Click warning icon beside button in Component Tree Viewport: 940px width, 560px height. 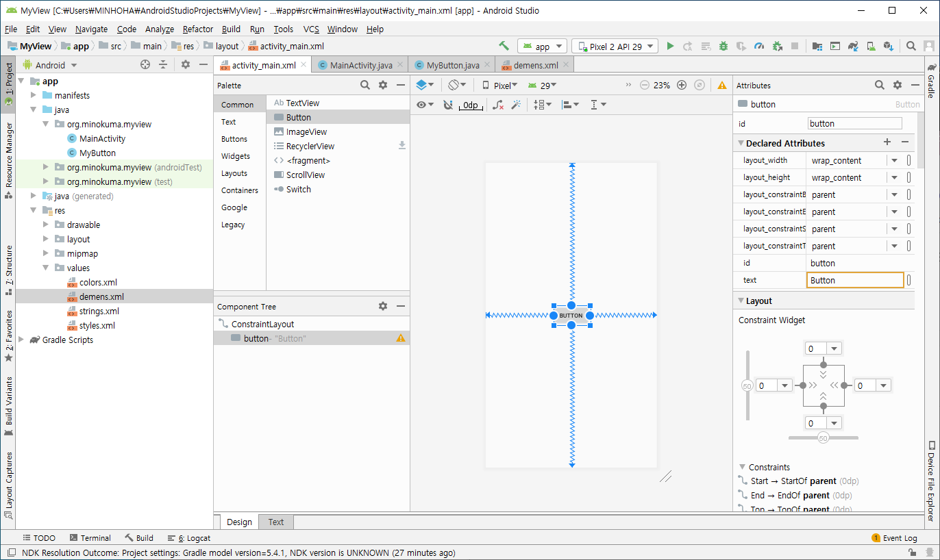[401, 338]
